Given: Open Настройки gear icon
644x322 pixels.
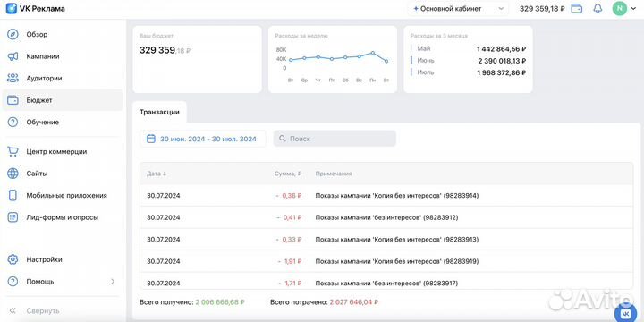Looking at the screenshot, I should click(13, 259).
